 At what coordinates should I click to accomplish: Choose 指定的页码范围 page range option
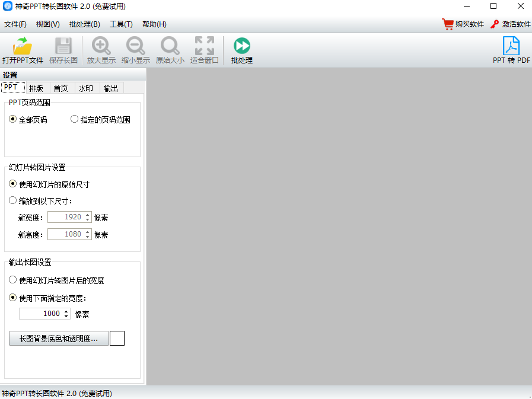pyautogui.click(x=75, y=119)
